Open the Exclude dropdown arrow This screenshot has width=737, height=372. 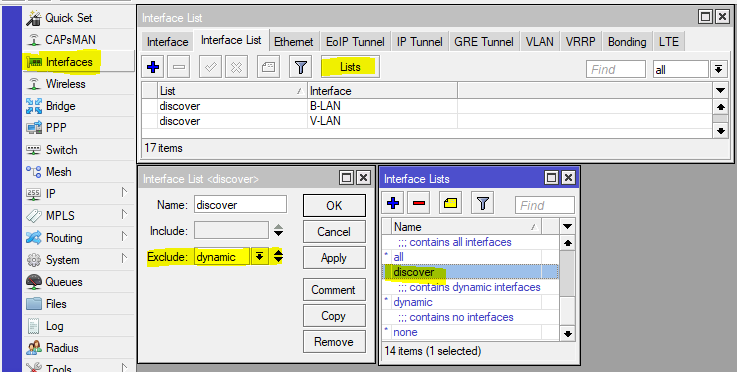(259, 256)
